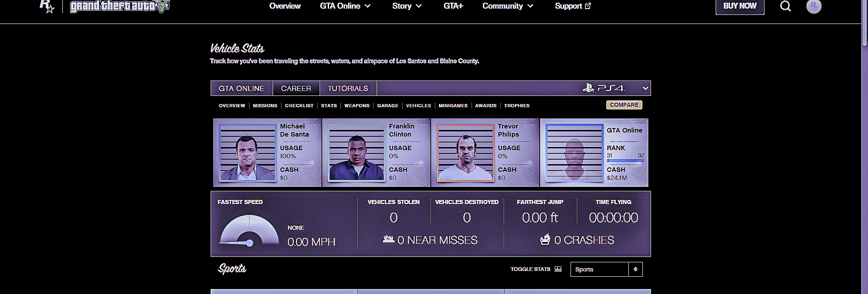Click the fastest speed gauge graphic
The image size is (868, 294).
pos(249,231)
